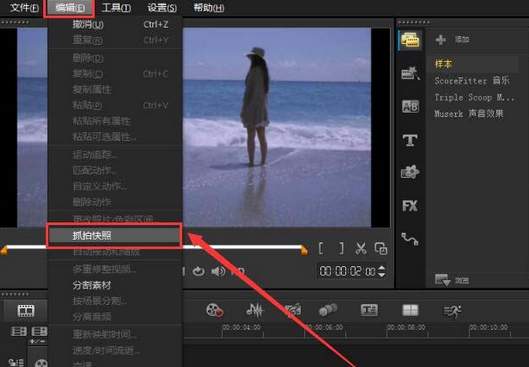Open the Graphic library icon
Image resolution: width=529 pixels, height=367 pixels.
pyautogui.click(x=410, y=172)
